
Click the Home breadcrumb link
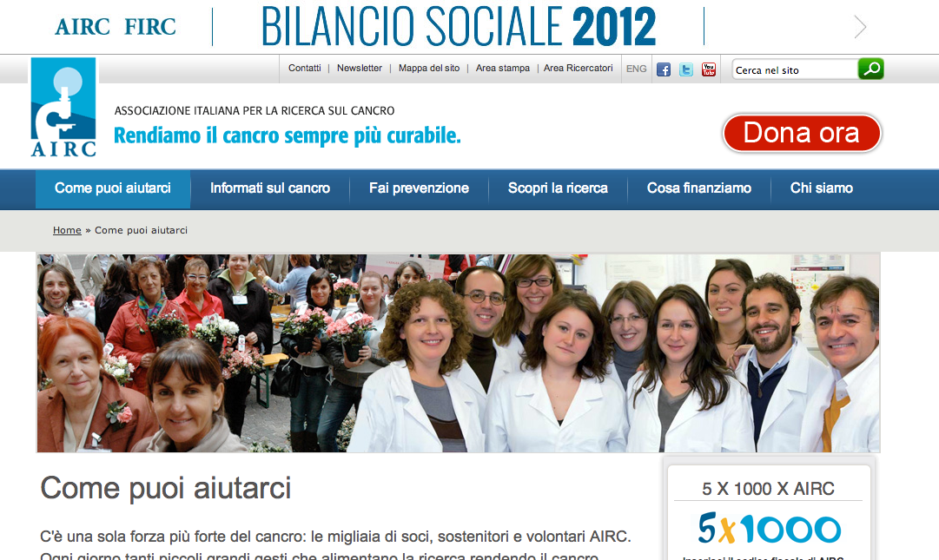click(67, 230)
